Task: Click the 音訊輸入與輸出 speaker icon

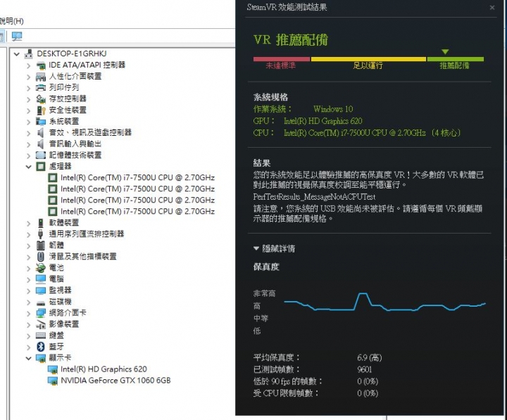Action: pos(41,144)
